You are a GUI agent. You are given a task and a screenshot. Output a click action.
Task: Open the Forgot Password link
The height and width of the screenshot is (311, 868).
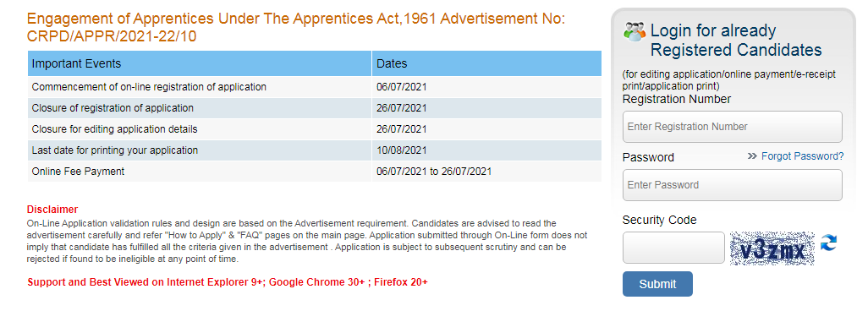tap(802, 156)
